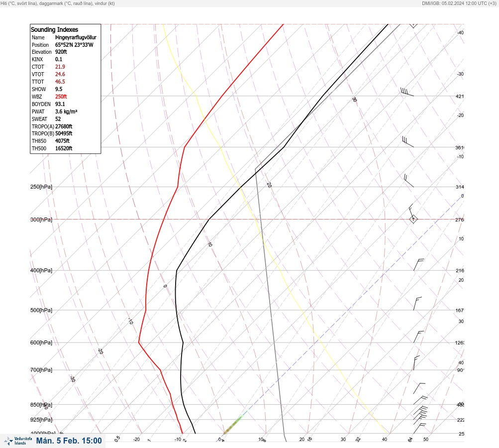Click the Veðurstofa Íslands logo
This screenshot has height=448, width=499.
click(x=18, y=441)
